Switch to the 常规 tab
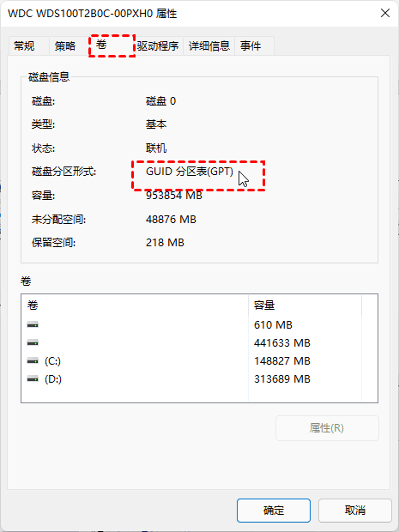The width and height of the screenshot is (399, 532). [24, 45]
